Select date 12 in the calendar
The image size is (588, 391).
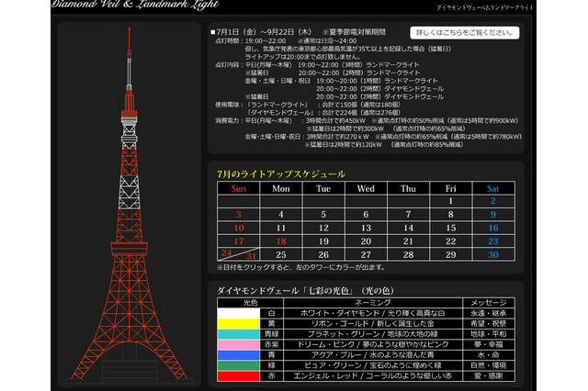(x=323, y=228)
